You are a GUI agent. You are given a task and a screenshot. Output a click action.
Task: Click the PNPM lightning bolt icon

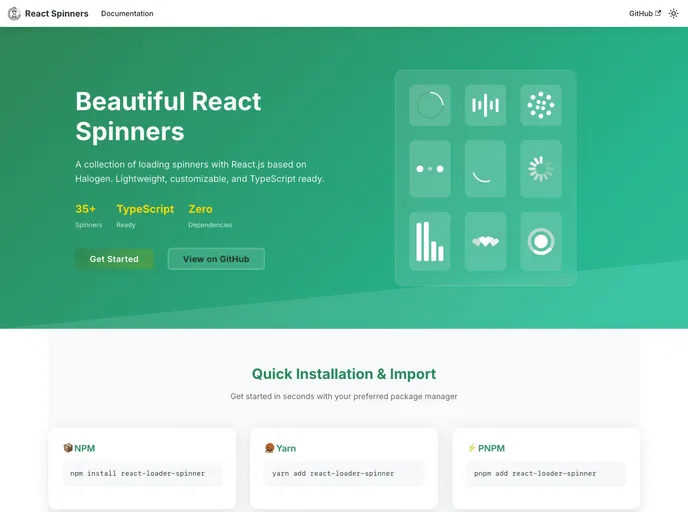coord(472,448)
